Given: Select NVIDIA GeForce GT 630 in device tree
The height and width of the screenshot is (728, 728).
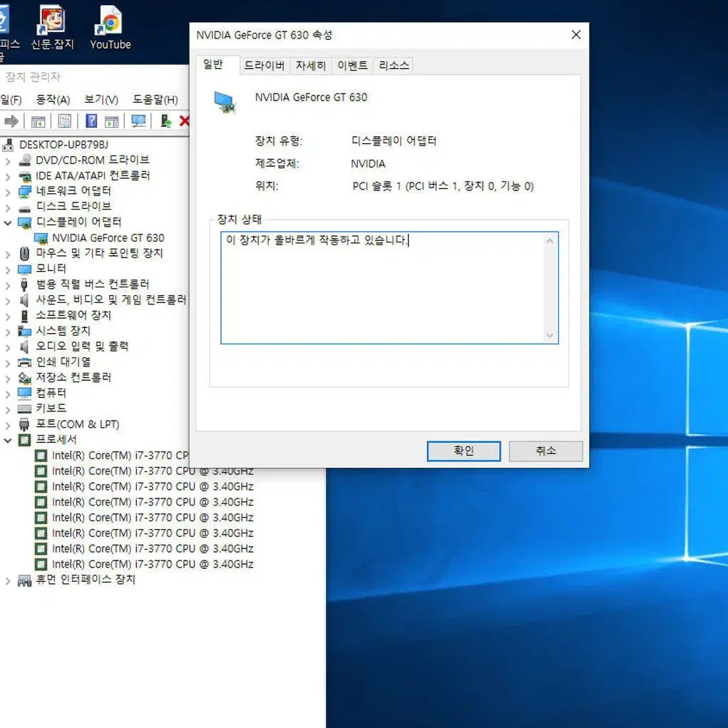Looking at the screenshot, I should 108,238.
